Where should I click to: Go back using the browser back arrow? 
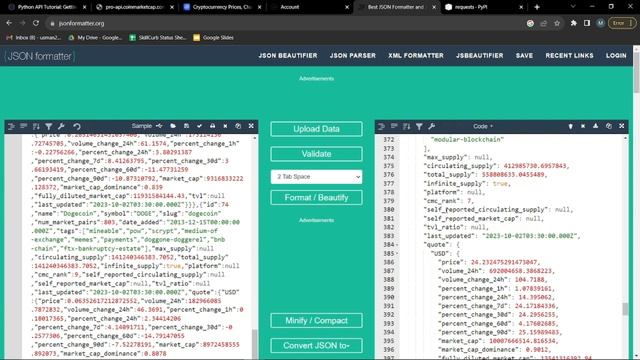[9, 23]
